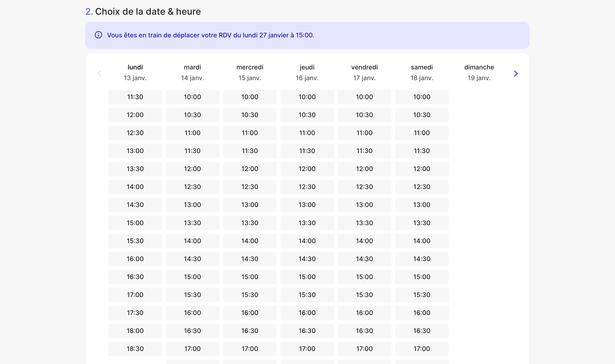This screenshot has width=615, height=364.
Task: Book the 15:00 slot on lundi 13 janv.
Action: pos(135,223)
